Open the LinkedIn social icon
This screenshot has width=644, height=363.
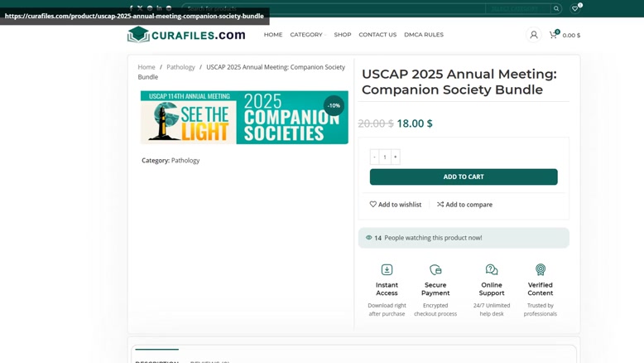point(159,7)
